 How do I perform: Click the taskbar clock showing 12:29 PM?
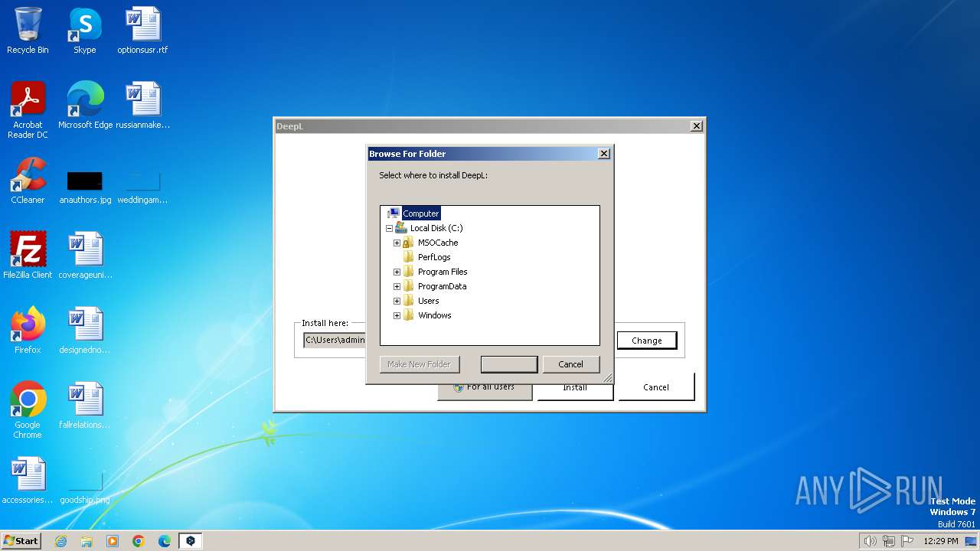pos(941,541)
